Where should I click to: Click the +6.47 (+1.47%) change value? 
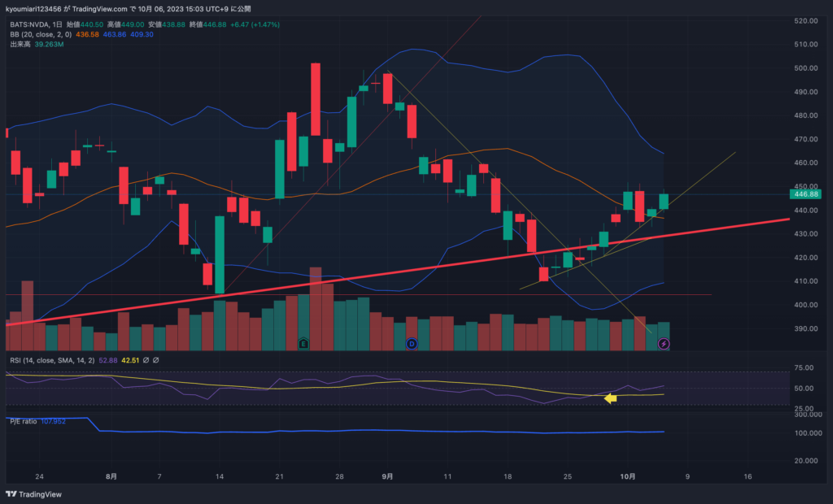tap(255, 24)
